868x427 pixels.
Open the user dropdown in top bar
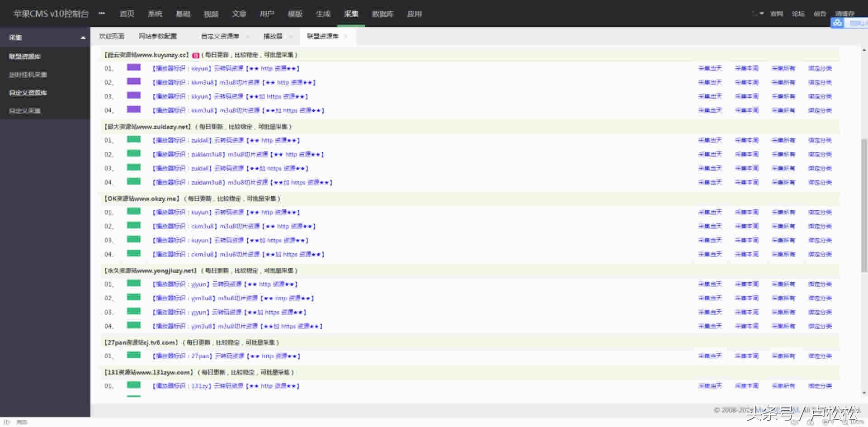click(x=758, y=14)
